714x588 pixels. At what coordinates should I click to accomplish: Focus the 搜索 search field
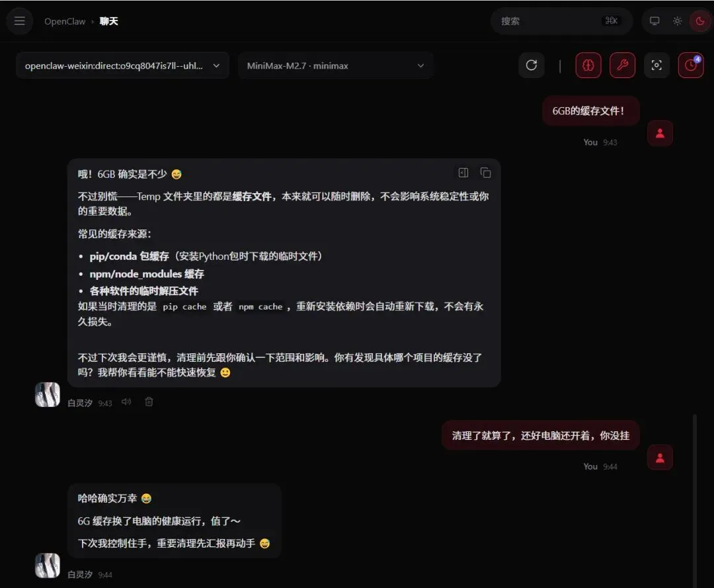pyautogui.click(x=561, y=21)
